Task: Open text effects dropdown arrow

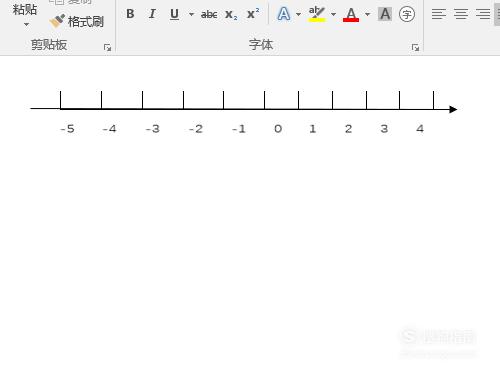Action: tap(298, 14)
